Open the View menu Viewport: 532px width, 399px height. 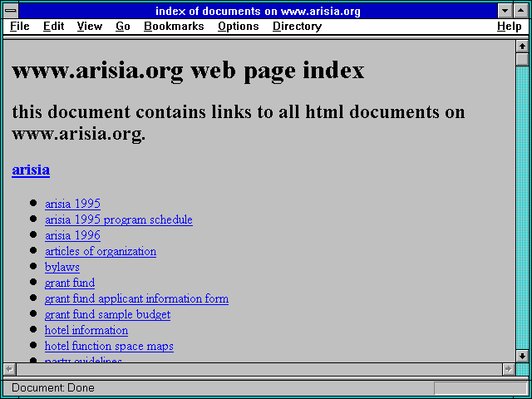pyautogui.click(x=90, y=27)
